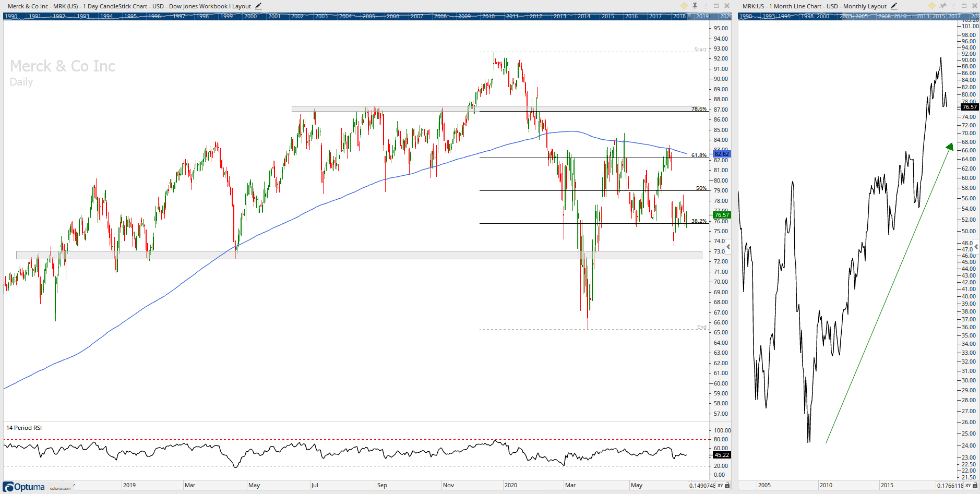Pin the daily candlestick chart window

pos(695,6)
